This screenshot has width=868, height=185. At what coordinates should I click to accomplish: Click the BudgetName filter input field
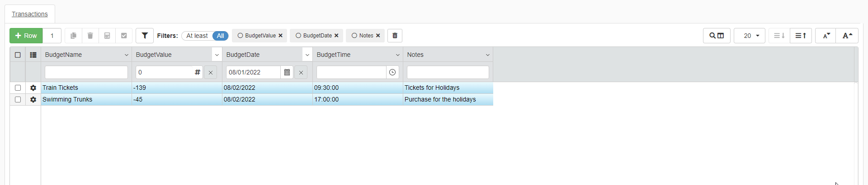pos(86,72)
